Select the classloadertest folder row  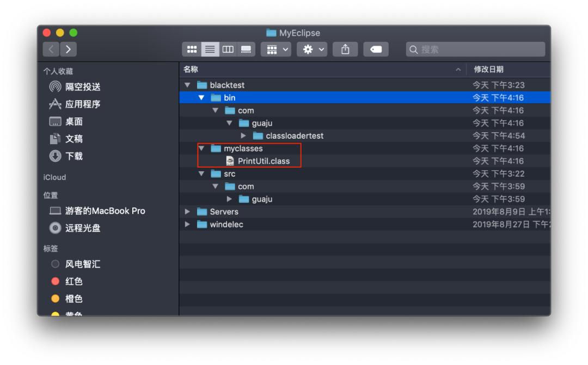coord(365,135)
